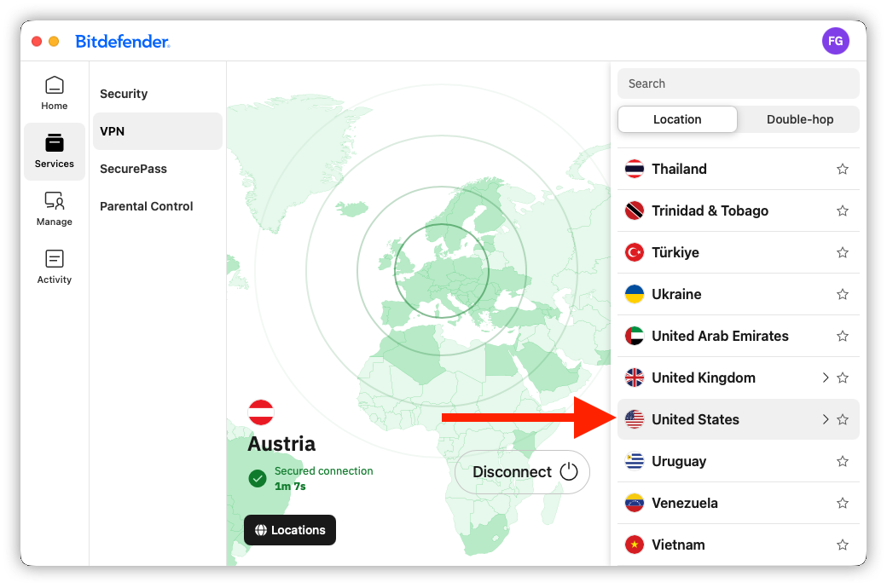Select the Venezuela location name
Viewport: 887px width, 588px height.
point(685,503)
